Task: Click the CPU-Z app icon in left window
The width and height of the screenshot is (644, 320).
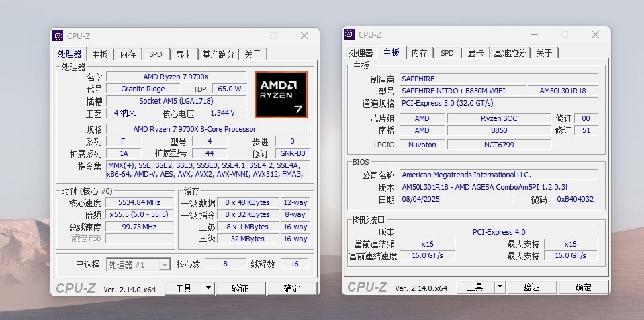Action: pos(58,36)
